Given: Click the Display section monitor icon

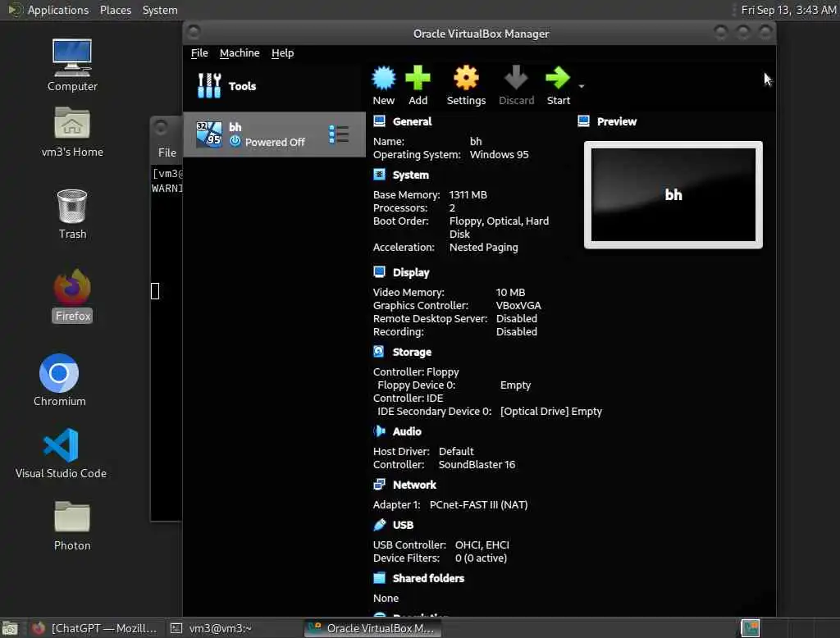Looking at the screenshot, I should (x=379, y=272).
